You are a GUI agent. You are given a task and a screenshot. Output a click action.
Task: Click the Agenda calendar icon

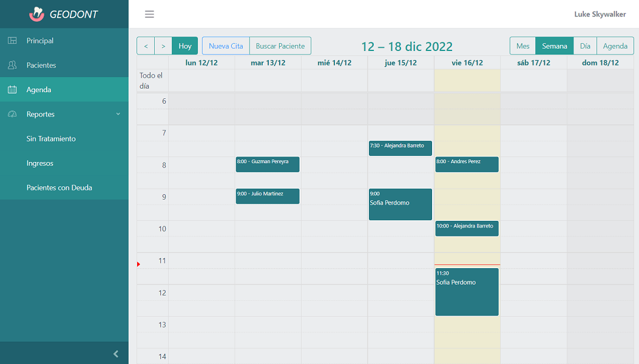point(12,90)
